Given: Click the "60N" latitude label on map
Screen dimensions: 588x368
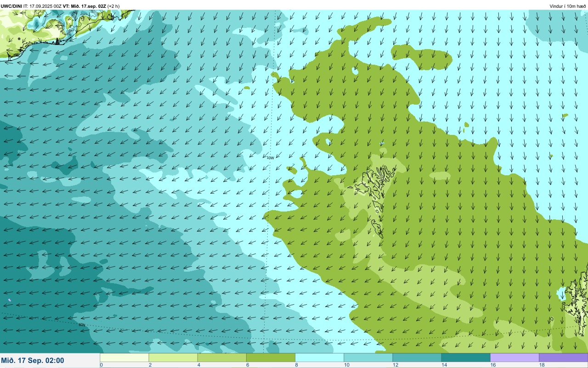Looking at the screenshot, I should 82,325.
